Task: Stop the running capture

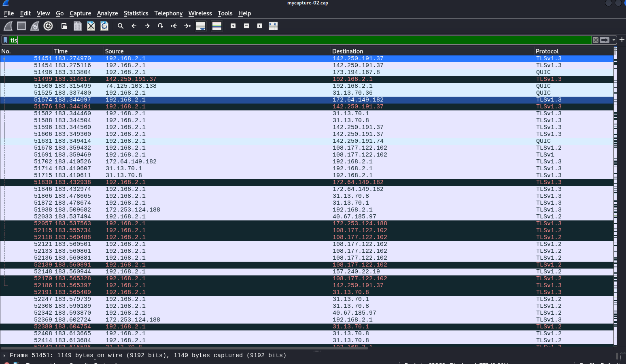Action: tap(21, 26)
